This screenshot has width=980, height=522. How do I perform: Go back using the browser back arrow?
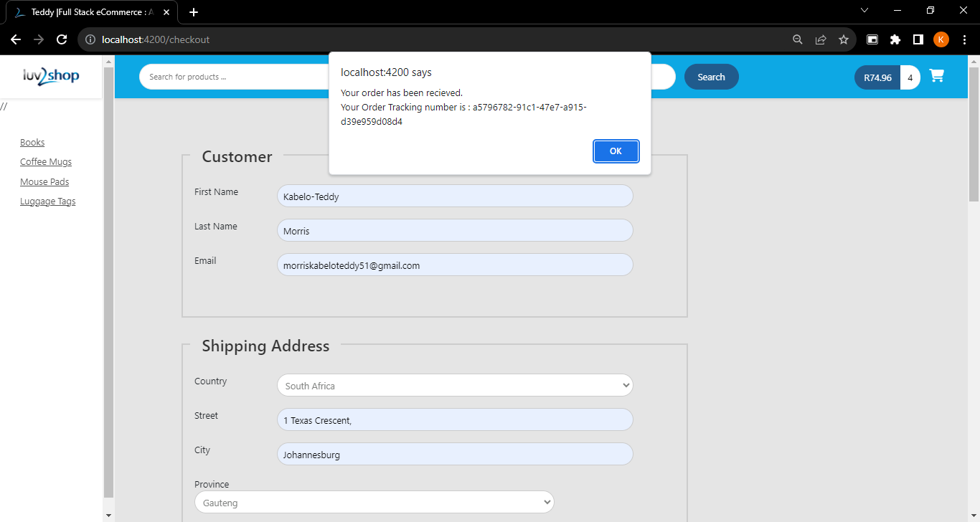pos(16,39)
